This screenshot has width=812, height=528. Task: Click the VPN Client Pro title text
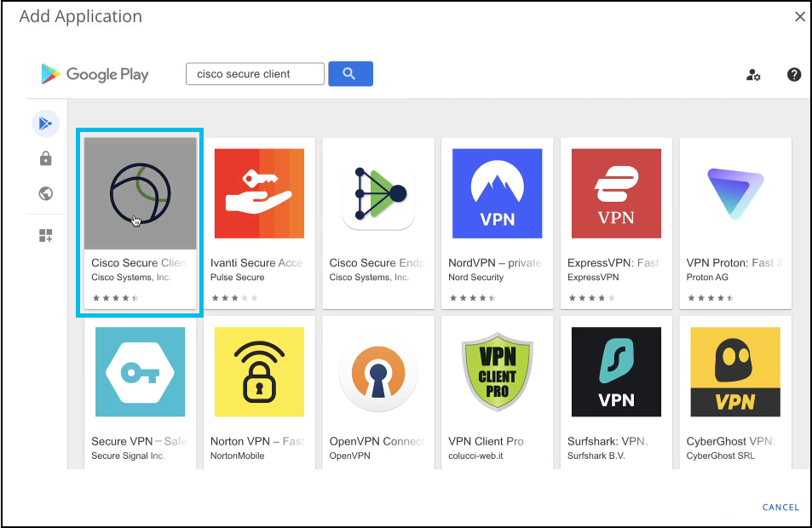click(486, 441)
